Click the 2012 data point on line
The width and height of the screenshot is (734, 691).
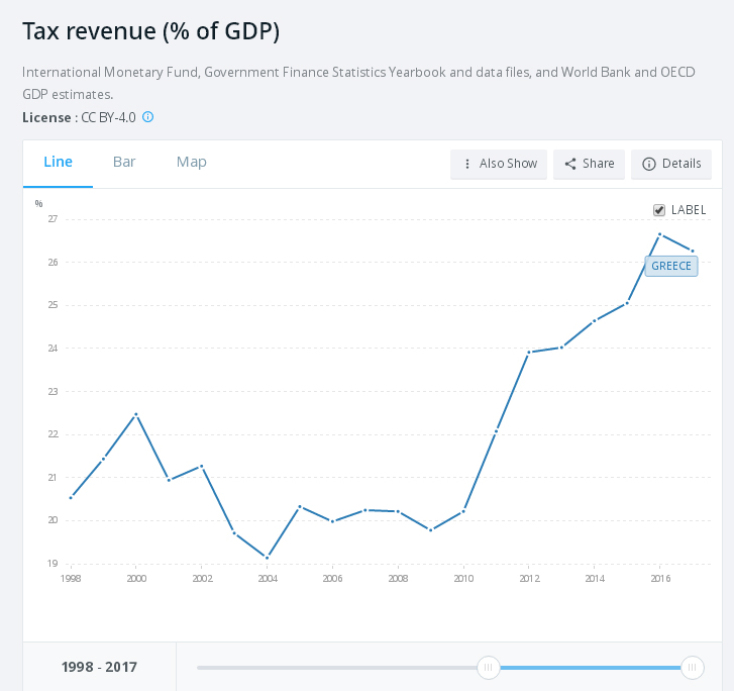pyautogui.click(x=529, y=352)
